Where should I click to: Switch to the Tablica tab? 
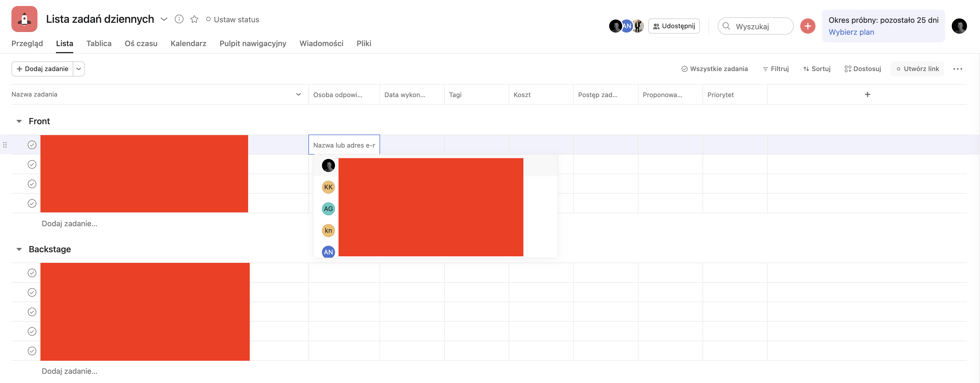(99, 43)
